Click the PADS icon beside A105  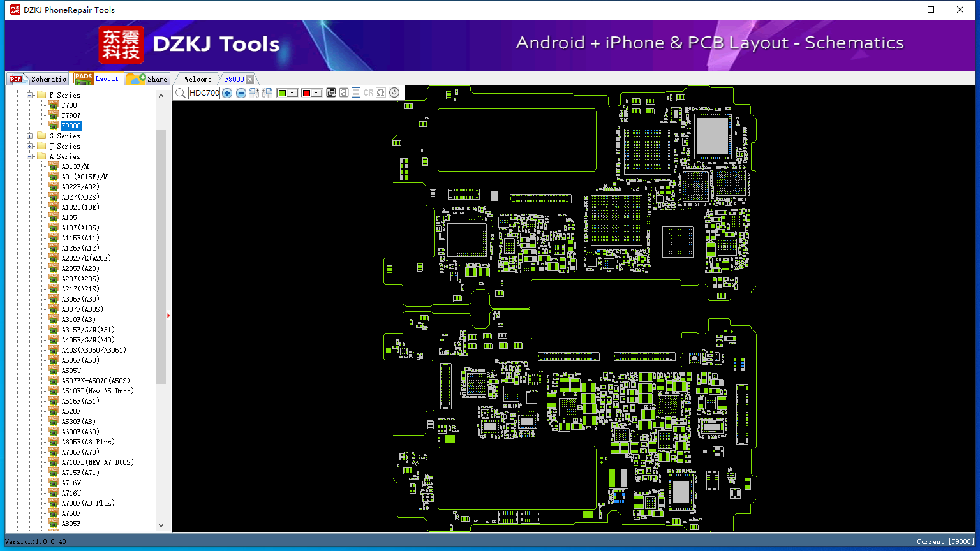(54, 217)
